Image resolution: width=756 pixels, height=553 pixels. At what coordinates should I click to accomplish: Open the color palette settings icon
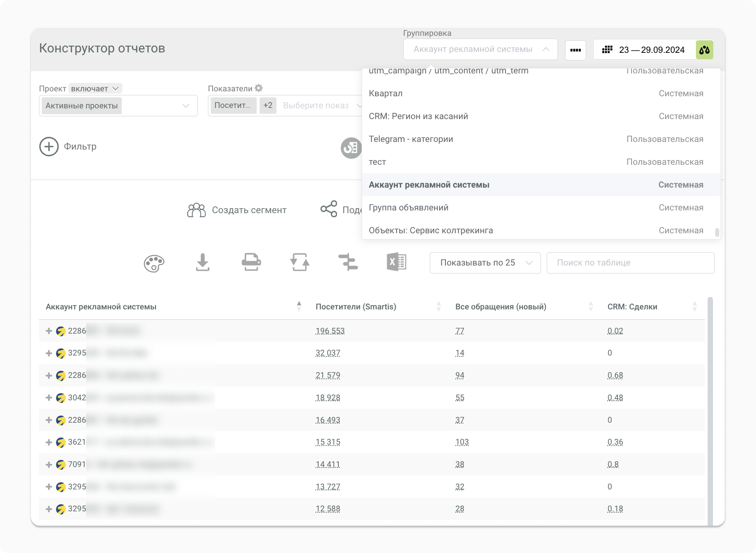point(154,263)
